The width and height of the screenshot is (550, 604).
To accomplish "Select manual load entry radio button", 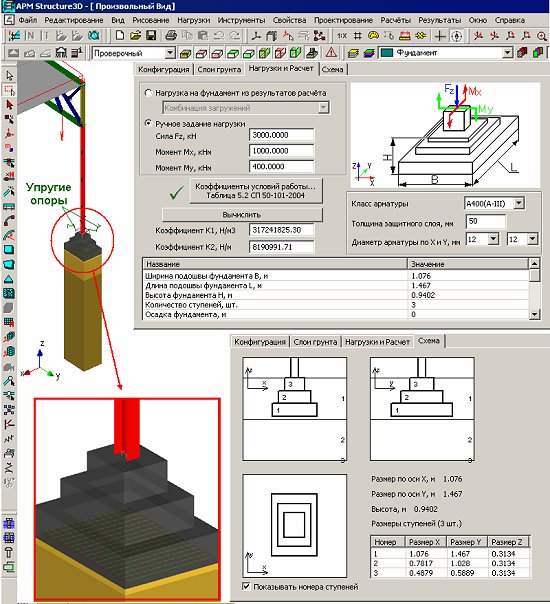I will point(148,123).
